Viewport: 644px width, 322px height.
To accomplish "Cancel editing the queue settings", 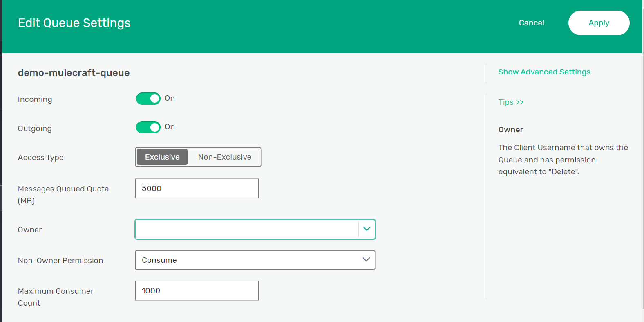I will coord(531,23).
